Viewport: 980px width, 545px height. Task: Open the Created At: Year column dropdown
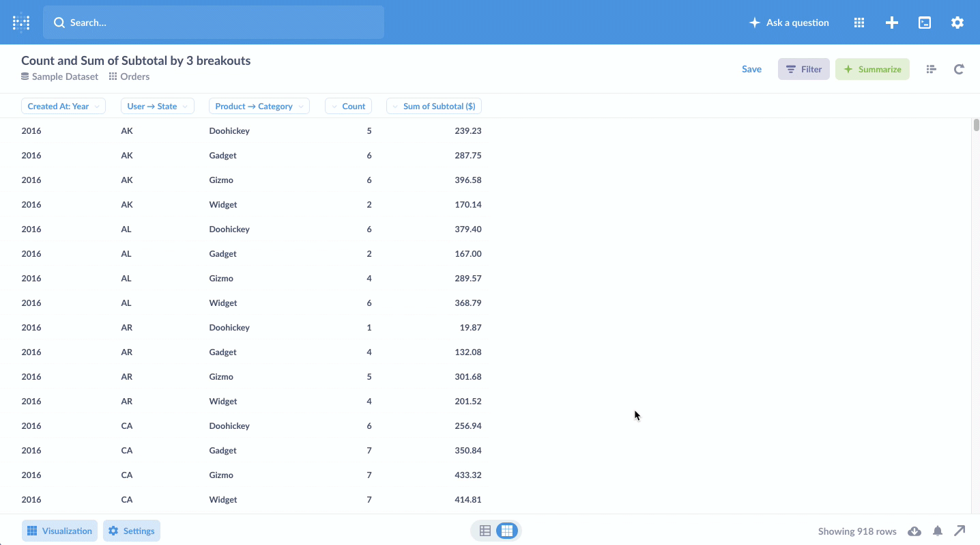pos(63,106)
